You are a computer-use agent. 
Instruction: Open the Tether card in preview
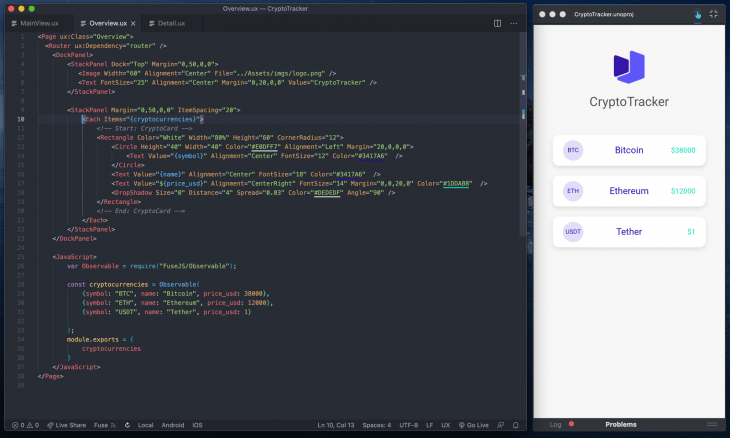(x=629, y=232)
